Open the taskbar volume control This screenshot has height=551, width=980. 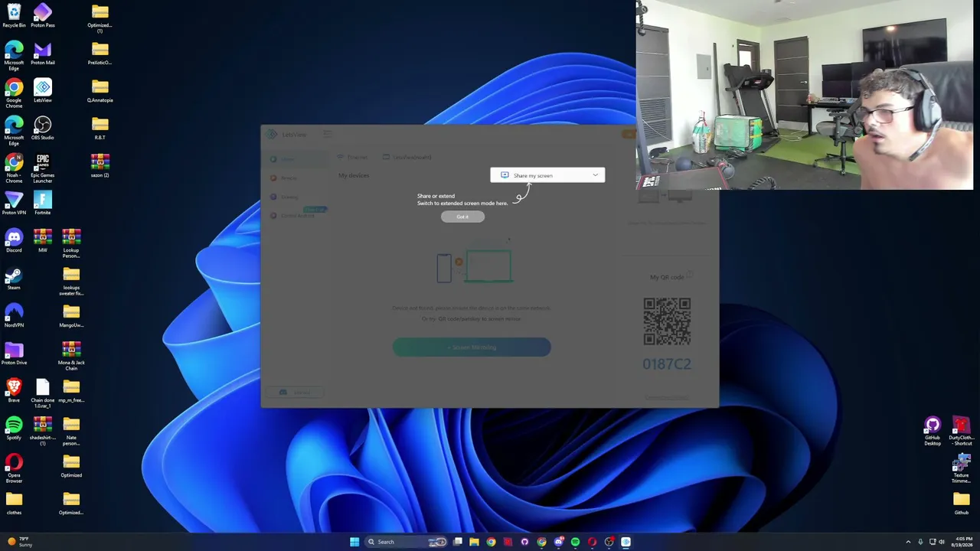pos(942,542)
